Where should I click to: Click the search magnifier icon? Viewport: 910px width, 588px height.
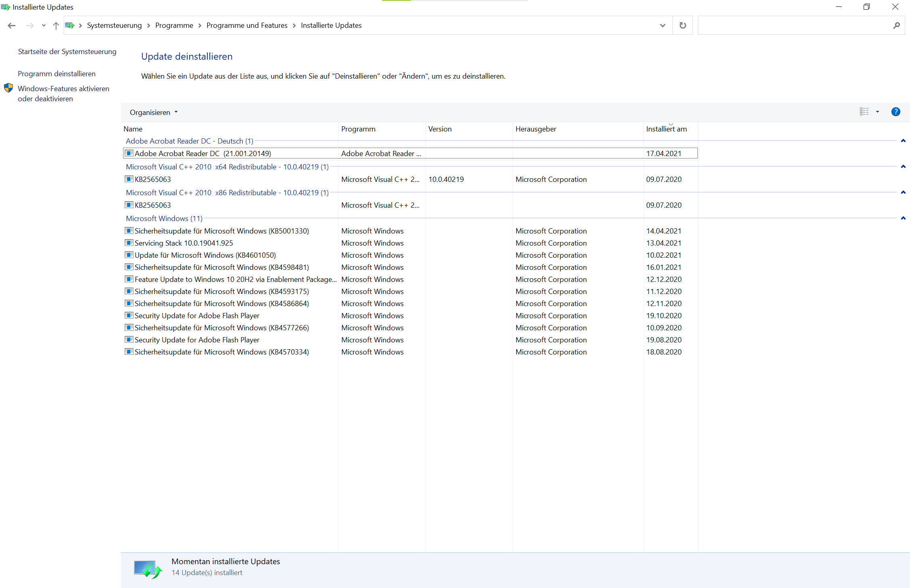pyautogui.click(x=896, y=25)
